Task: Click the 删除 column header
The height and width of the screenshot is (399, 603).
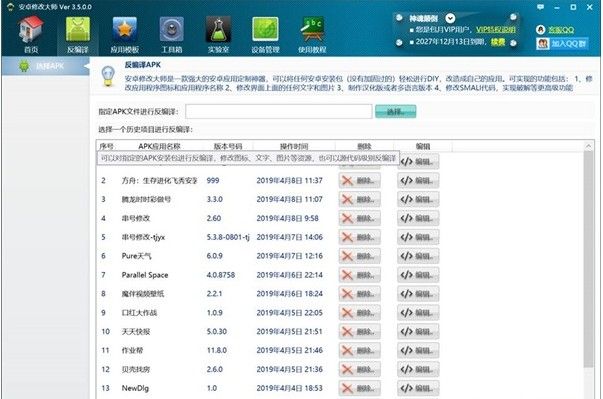Action: [364, 146]
